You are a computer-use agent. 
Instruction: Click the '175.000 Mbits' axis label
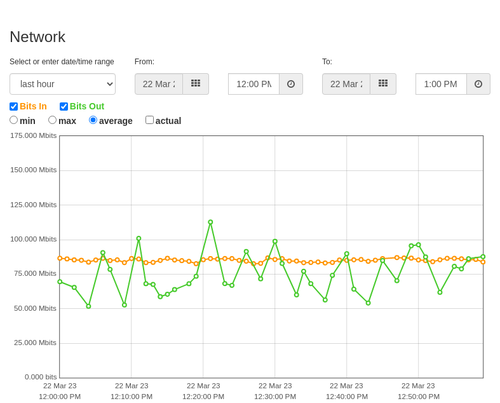click(x=33, y=135)
